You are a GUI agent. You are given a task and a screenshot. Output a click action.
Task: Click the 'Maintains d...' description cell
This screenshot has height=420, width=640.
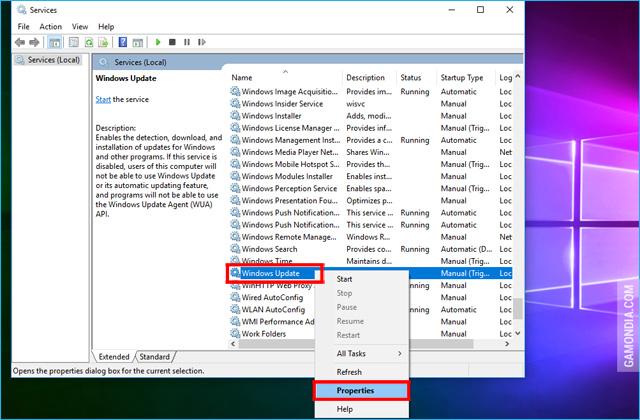369,261
